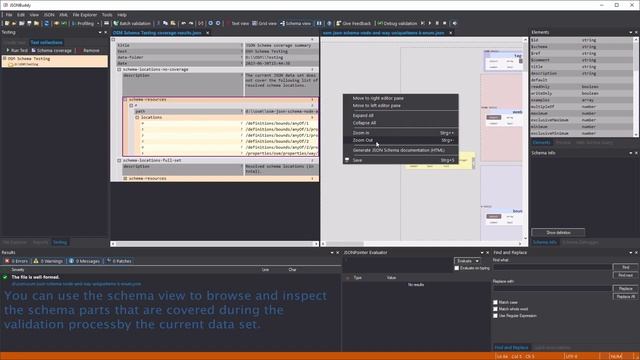The width and height of the screenshot is (640, 360).
Task: Open the Tools menu
Action: click(x=107, y=15)
